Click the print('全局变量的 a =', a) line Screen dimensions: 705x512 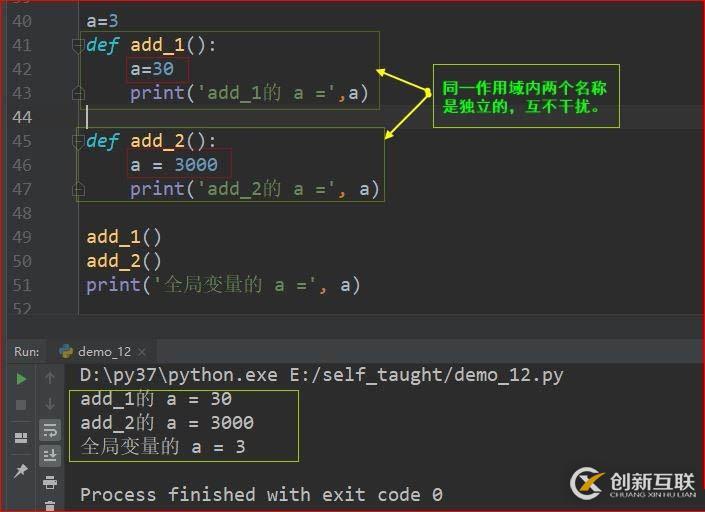(x=223, y=285)
